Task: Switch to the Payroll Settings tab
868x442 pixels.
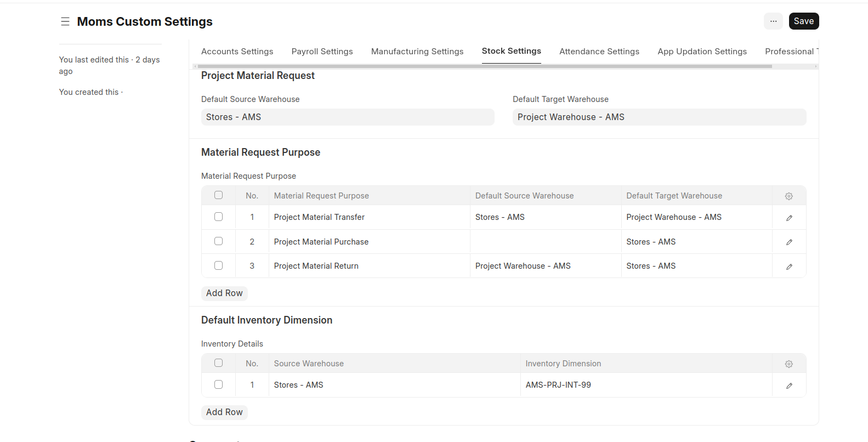Action: tap(322, 52)
